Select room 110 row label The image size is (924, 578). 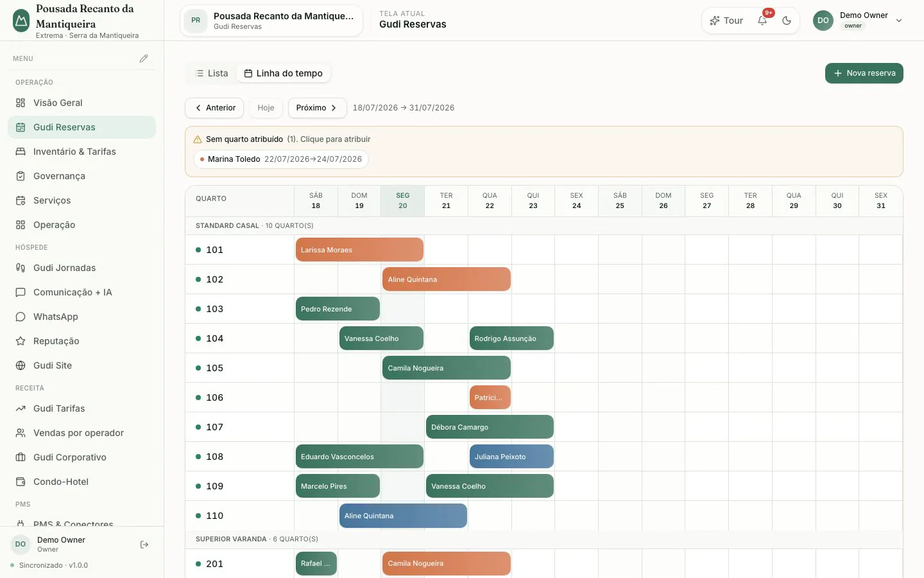[240, 516]
